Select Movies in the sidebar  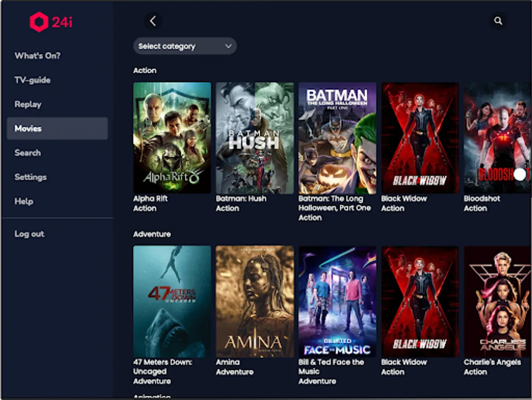(x=57, y=128)
